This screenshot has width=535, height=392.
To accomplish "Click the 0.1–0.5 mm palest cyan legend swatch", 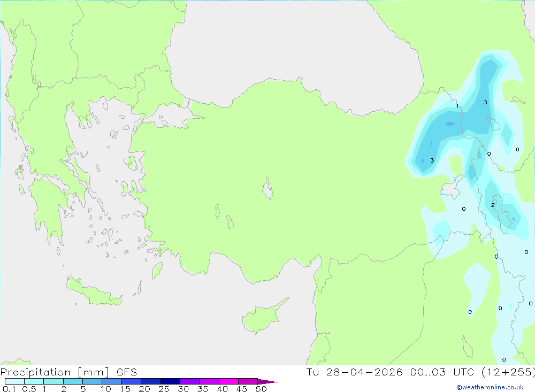I will [x=14, y=381].
